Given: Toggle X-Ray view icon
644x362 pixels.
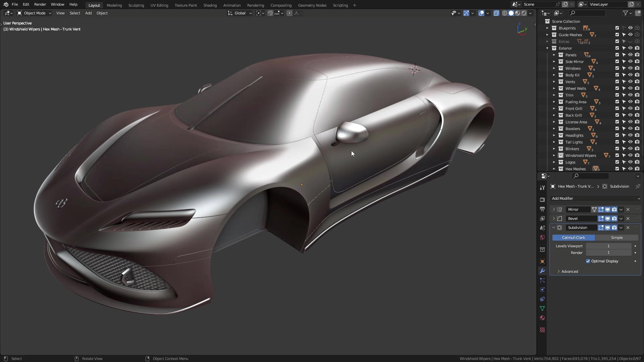Looking at the screenshot, I should point(496,13).
